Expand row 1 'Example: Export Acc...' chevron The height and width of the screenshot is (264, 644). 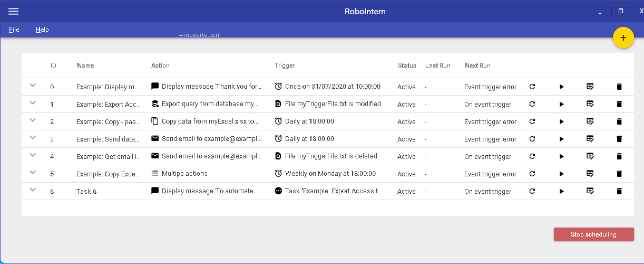pos(33,102)
